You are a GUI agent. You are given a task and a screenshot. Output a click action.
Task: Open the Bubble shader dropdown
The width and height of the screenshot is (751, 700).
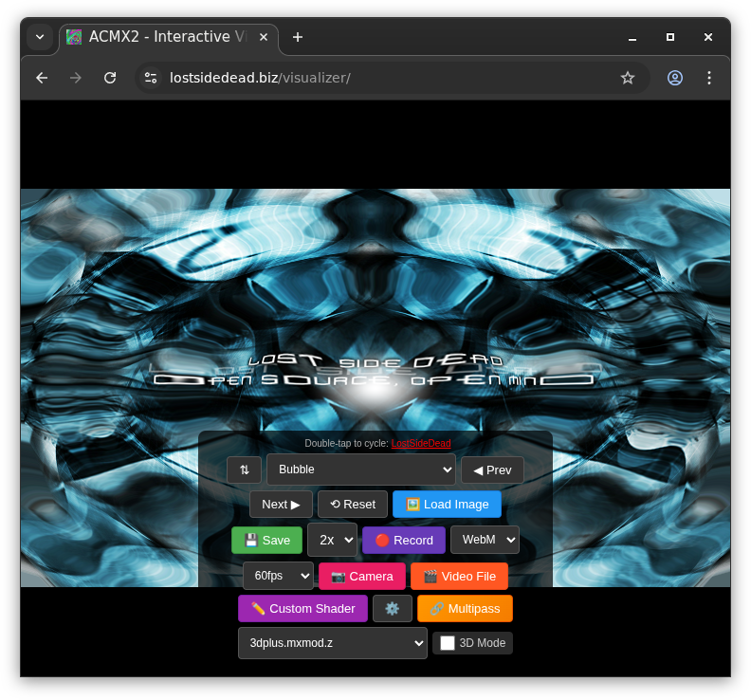[361, 470]
